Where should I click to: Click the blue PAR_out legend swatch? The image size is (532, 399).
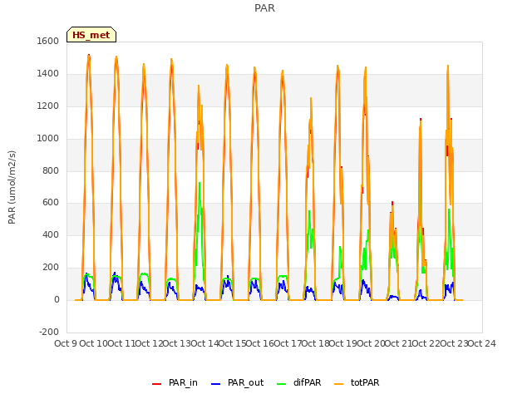click(215, 384)
